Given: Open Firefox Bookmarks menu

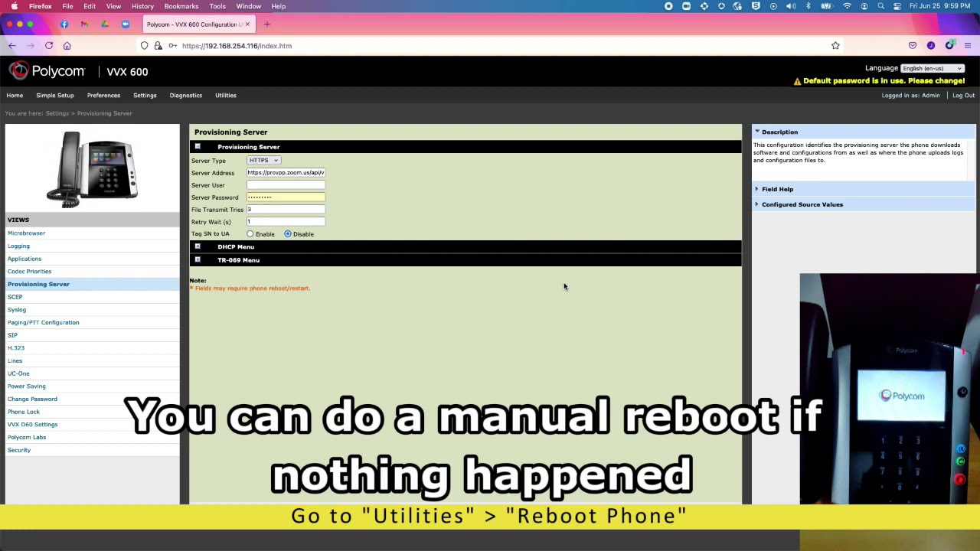Looking at the screenshot, I should (x=181, y=6).
